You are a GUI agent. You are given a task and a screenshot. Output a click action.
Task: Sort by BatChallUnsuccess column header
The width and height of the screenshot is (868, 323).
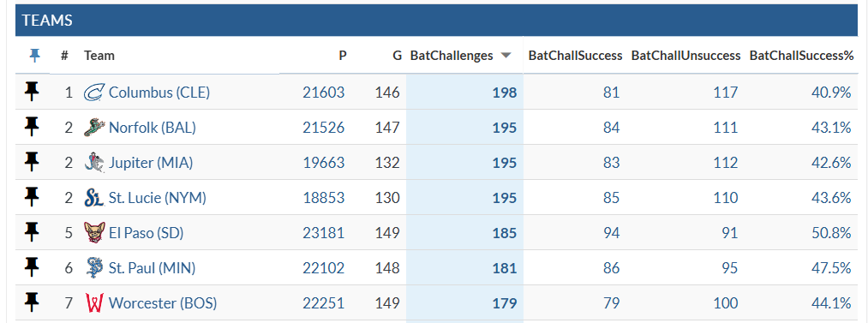point(685,56)
